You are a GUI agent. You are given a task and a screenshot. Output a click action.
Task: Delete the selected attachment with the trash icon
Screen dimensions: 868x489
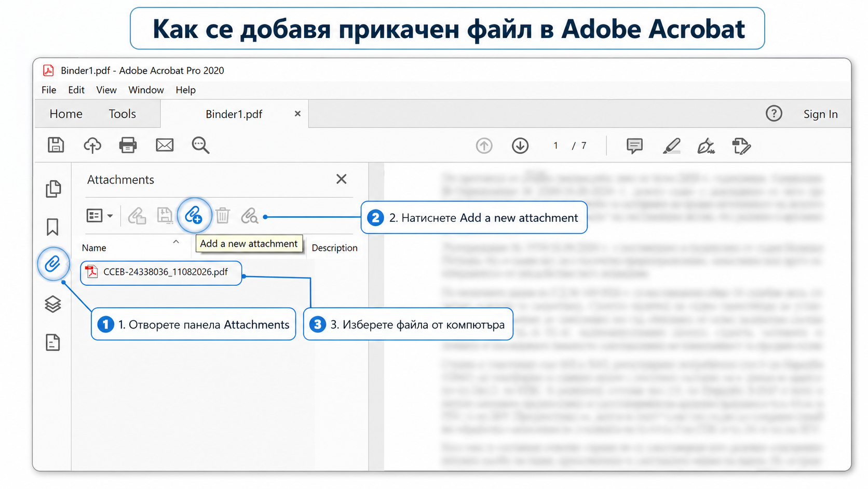pos(223,215)
